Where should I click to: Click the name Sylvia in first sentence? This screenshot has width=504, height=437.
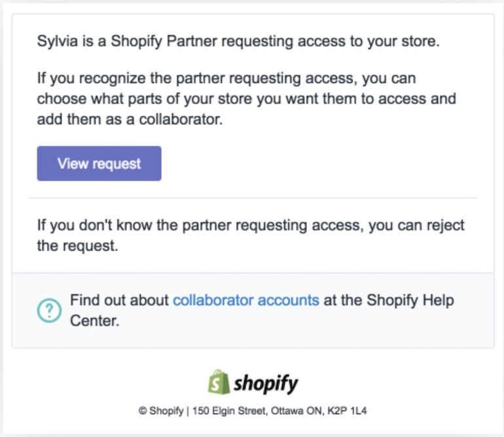tap(57, 42)
